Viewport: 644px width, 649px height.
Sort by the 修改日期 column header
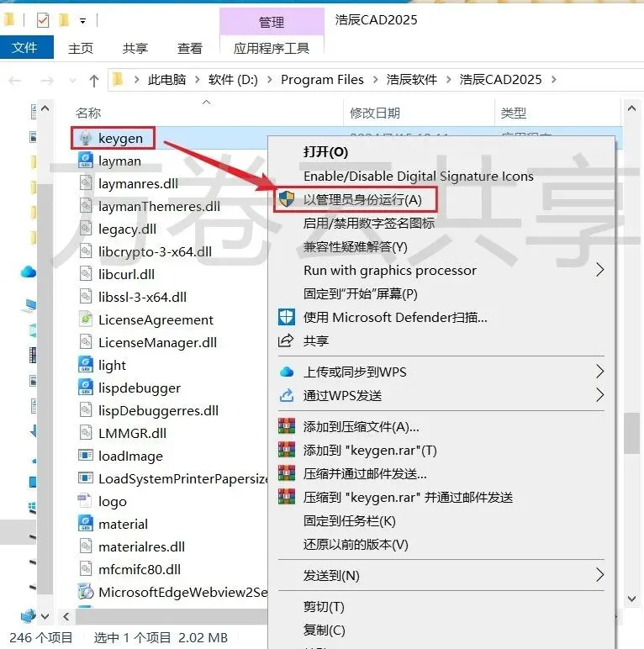coord(375,113)
